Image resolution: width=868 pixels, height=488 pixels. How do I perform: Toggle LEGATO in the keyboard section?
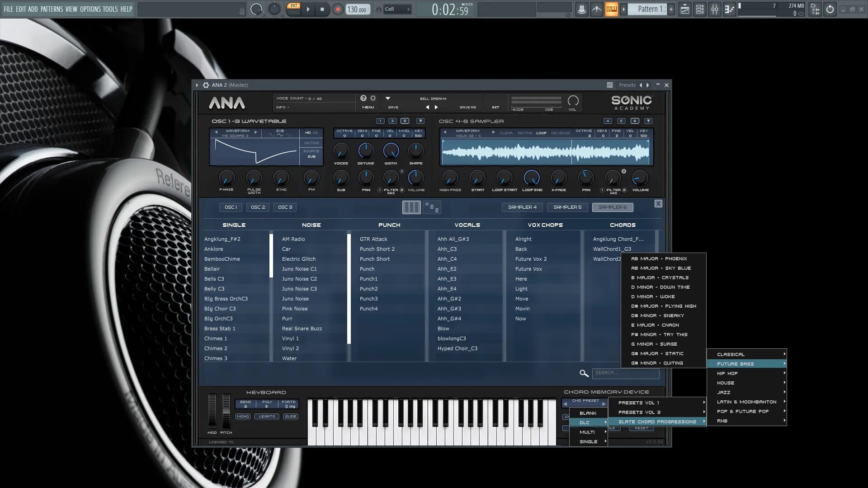[267, 416]
